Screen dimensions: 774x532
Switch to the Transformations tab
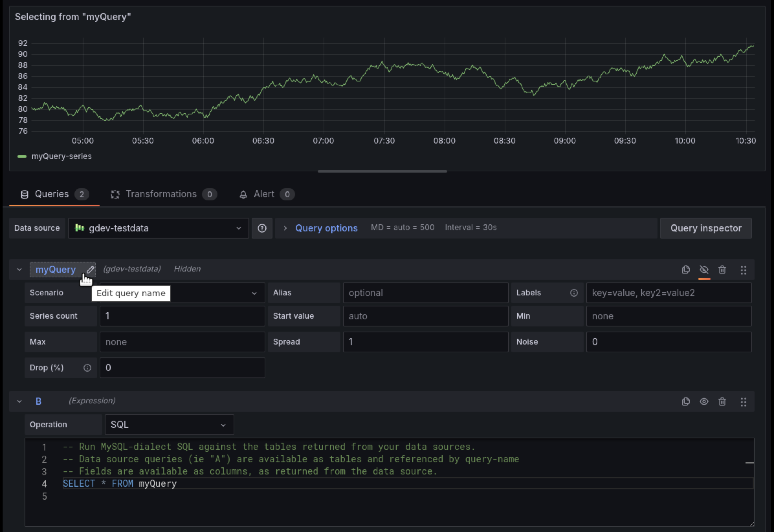pos(161,194)
